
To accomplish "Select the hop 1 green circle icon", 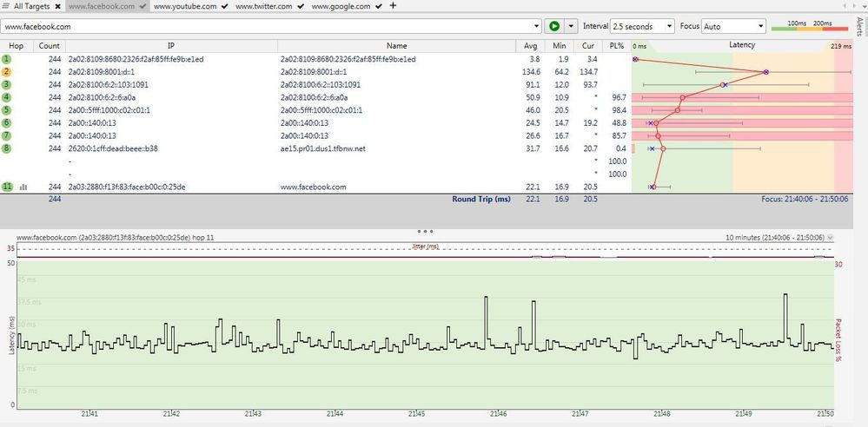I will coord(7,59).
